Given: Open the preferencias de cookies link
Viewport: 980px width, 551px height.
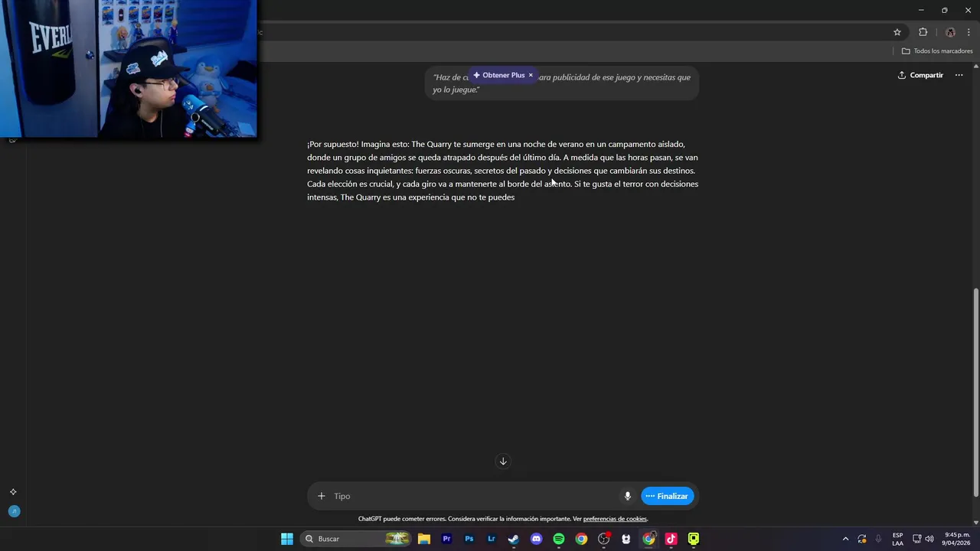Looking at the screenshot, I should (x=615, y=519).
